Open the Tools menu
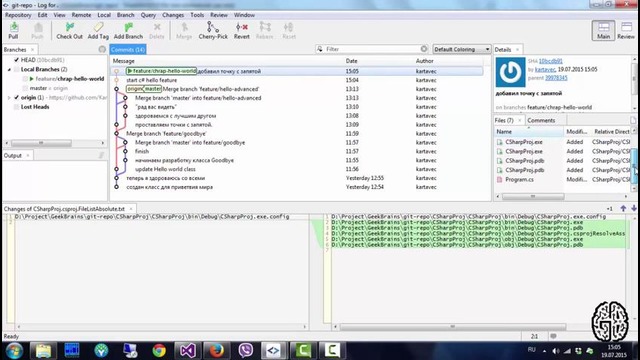Screen dimensions: 640x360 tap(197, 15)
